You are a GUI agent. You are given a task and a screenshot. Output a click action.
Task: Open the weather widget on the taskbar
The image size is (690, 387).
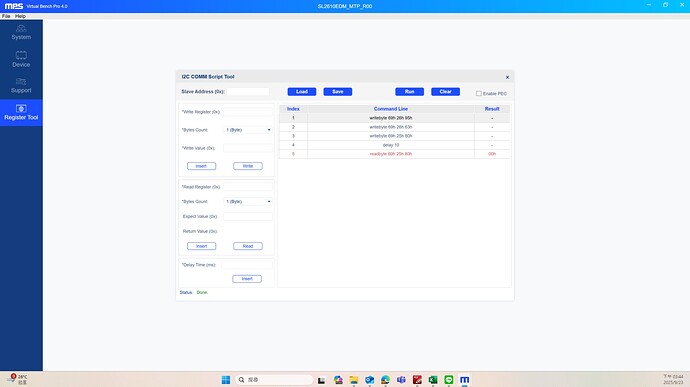pyautogui.click(x=18, y=379)
